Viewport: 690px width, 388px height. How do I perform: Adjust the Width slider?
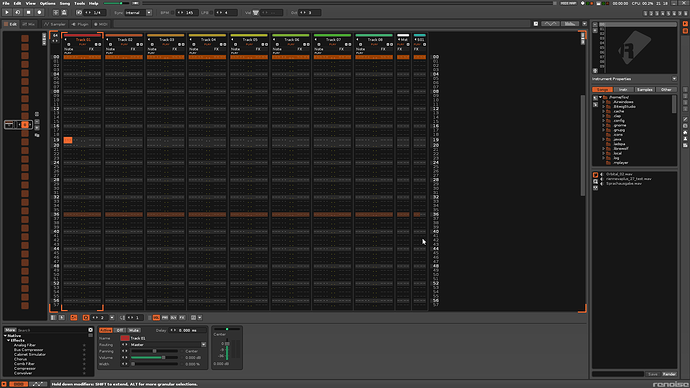click(154, 364)
